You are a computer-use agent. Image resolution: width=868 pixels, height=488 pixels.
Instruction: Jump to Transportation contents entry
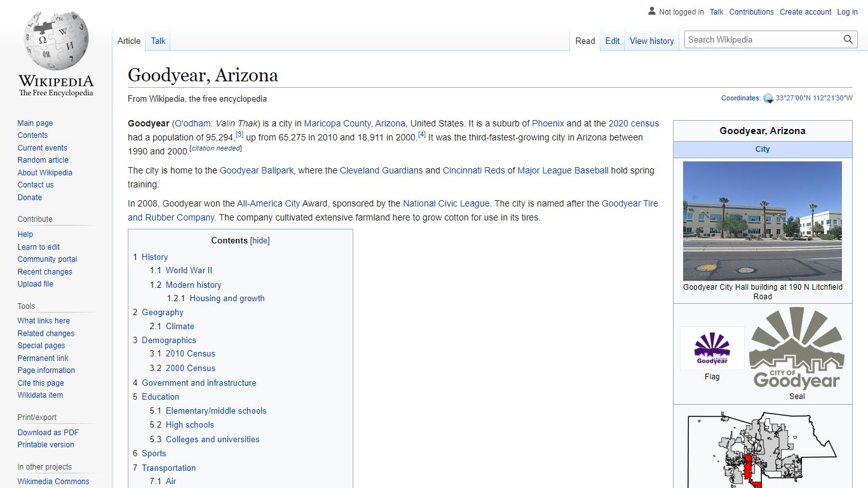(168, 468)
